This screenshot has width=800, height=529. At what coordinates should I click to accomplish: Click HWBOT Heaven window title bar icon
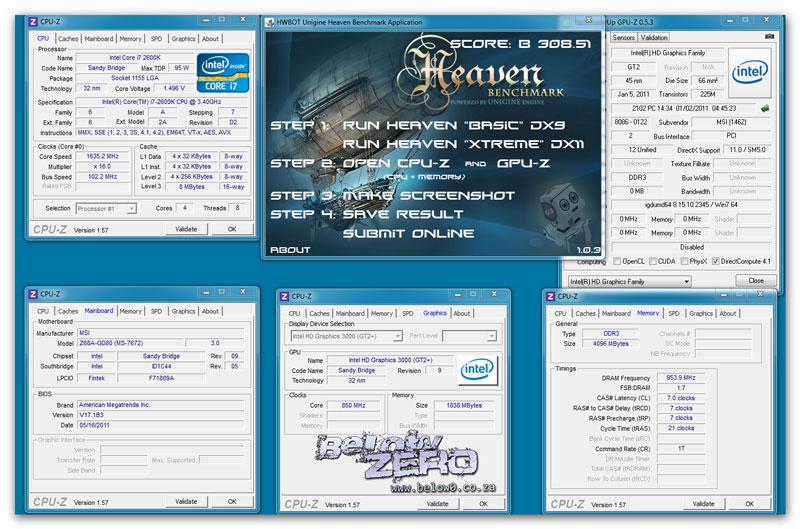(270, 22)
